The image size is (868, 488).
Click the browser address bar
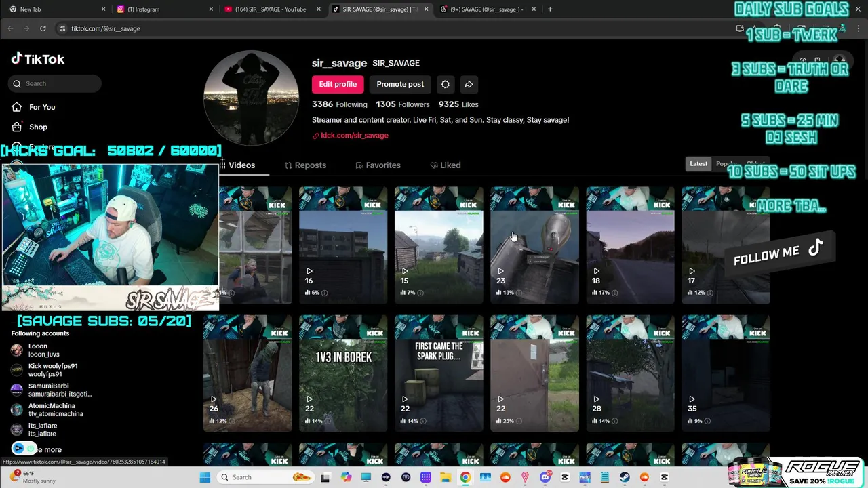pyautogui.click(x=393, y=28)
